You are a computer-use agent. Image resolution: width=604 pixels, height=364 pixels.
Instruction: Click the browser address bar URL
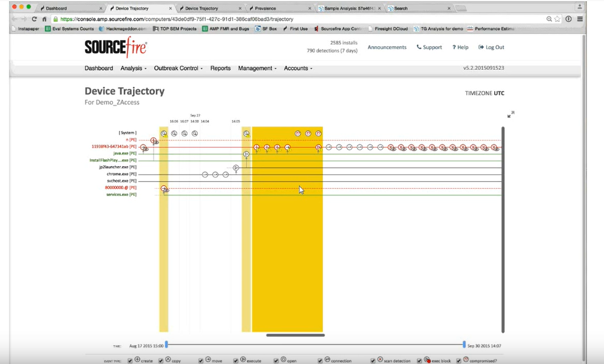177,19
